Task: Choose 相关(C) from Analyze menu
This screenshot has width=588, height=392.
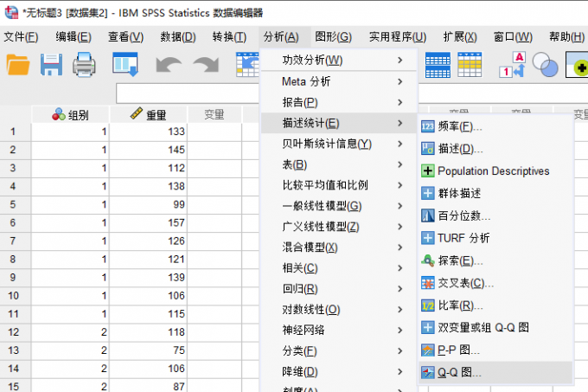Action: 339,268
